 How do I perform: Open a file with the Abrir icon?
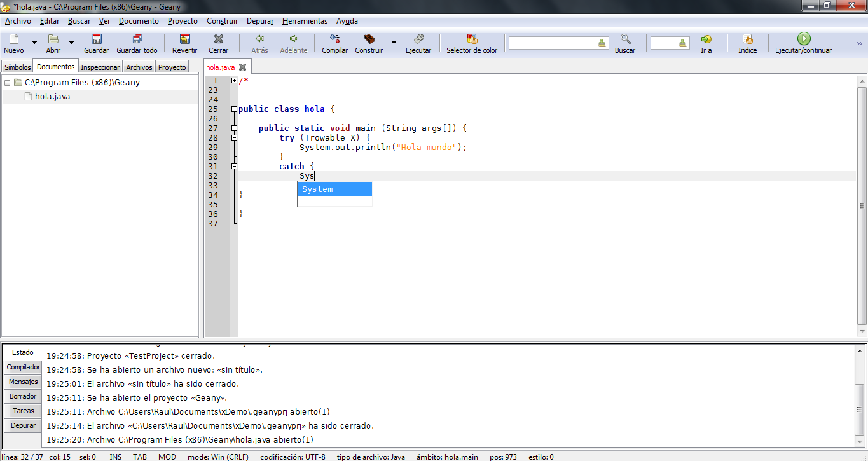click(53, 39)
